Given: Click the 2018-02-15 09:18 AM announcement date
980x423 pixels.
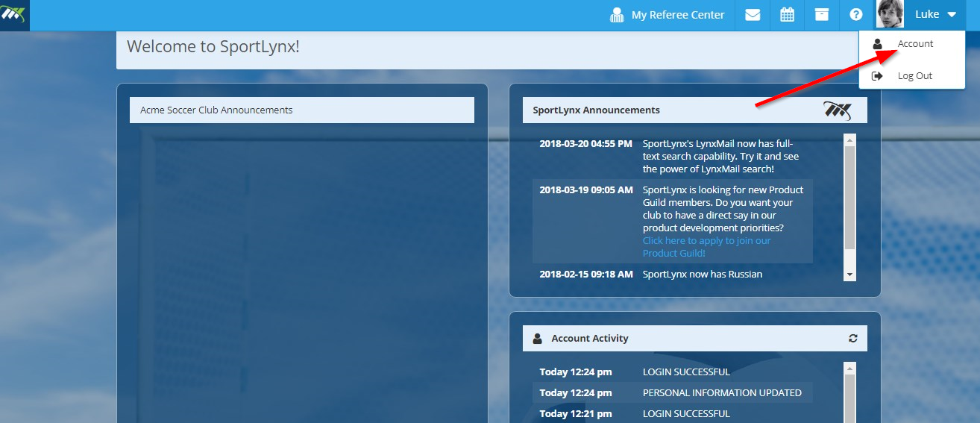Looking at the screenshot, I should [x=585, y=275].
